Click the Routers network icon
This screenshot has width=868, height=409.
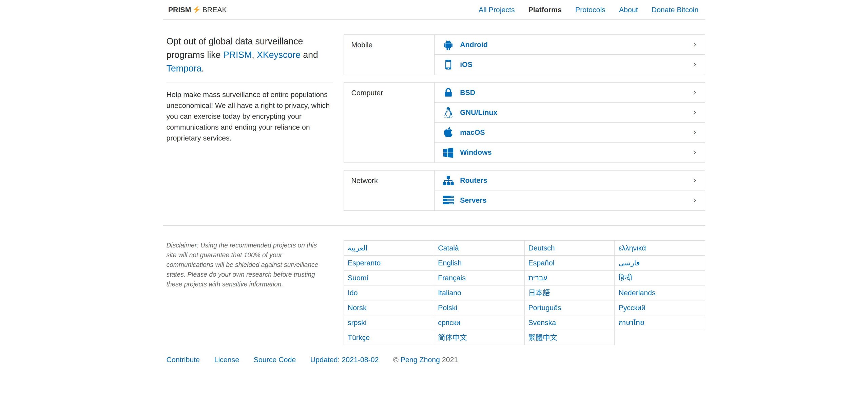point(448,181)
